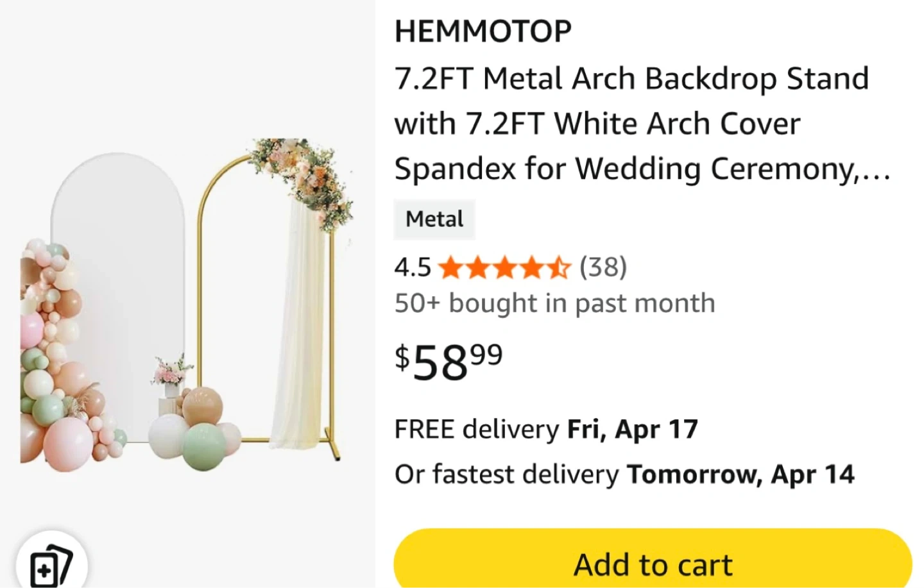Tap the fastest delivery Tomorrow, Apr 14 line
This screenshot has width=924, height=588.
click(624, 475)
